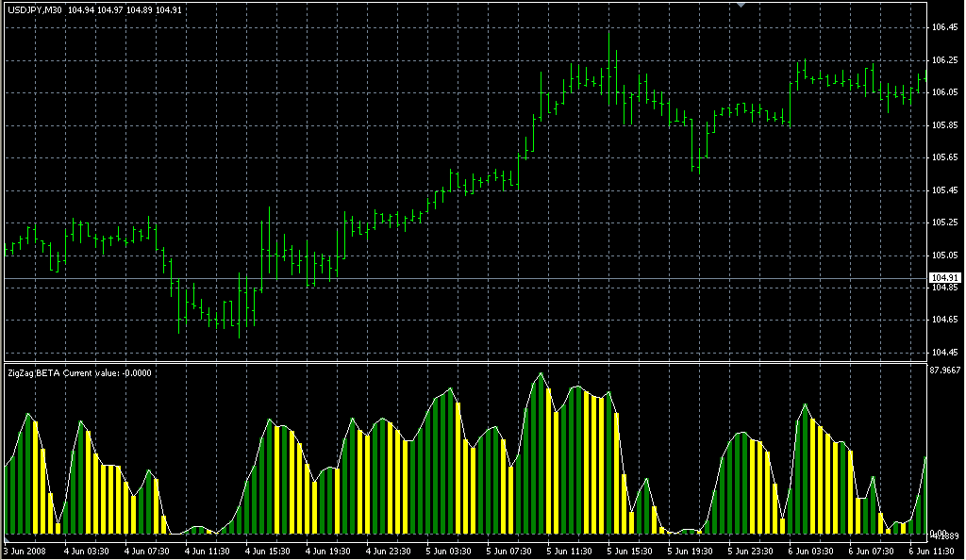Click the chart shift triangle marker at top
This screenshot has height=560, width=966.
(x=741, y=6)
